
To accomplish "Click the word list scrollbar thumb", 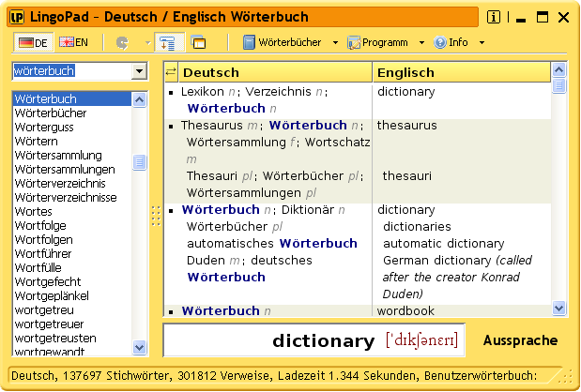I will pos(139,162).
